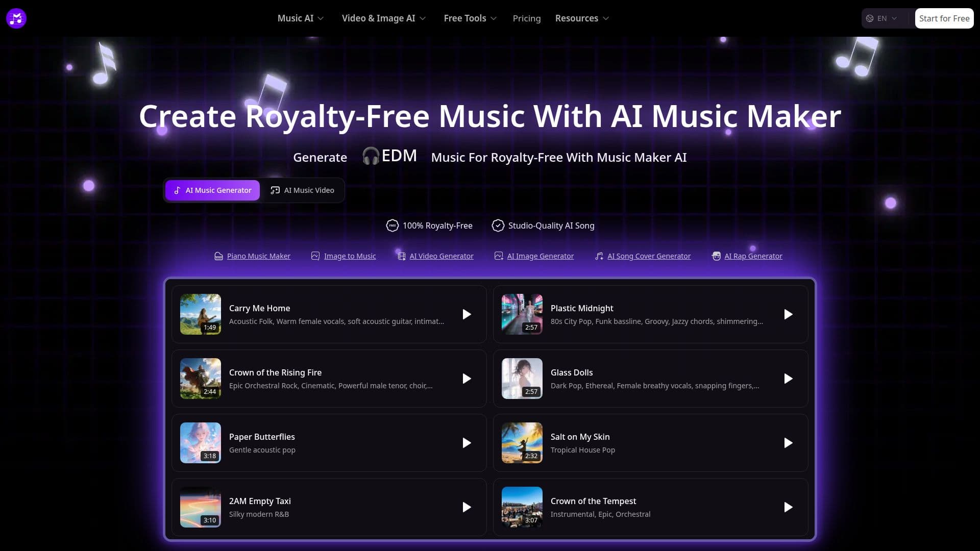Click the piano icon beside Piano Music Maker
The image size is (980, 551).
218,256
